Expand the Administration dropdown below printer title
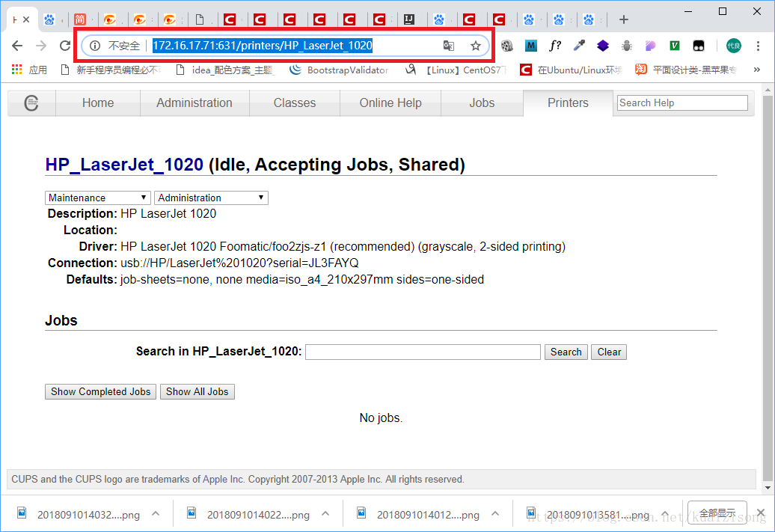Viewport: 775px width, 532px height. (211, 198)
